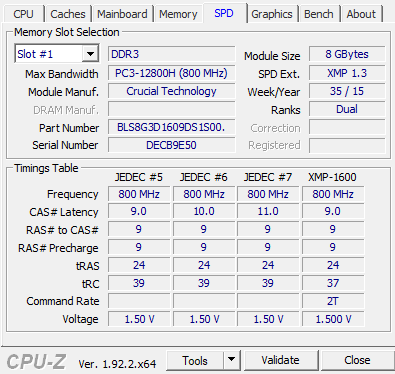This screenshot has width=395, height=374.
Task: Click the XMP-1600 column header
Action: pyautogui.click(x=332, y=177)
